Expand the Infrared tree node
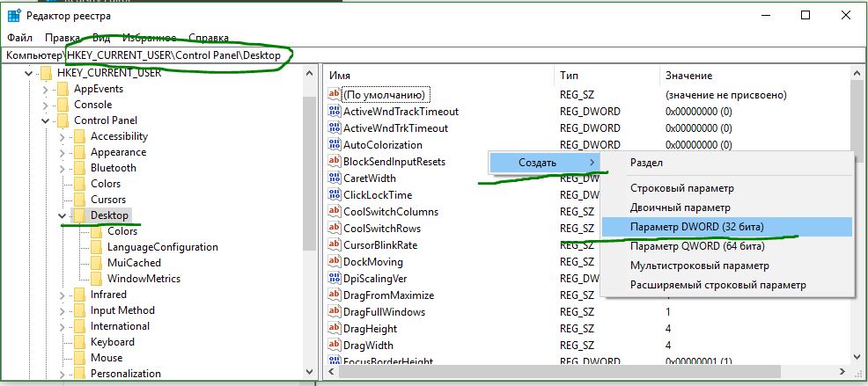The width and height of the screenshot is (868, 386). click(62, 295)
